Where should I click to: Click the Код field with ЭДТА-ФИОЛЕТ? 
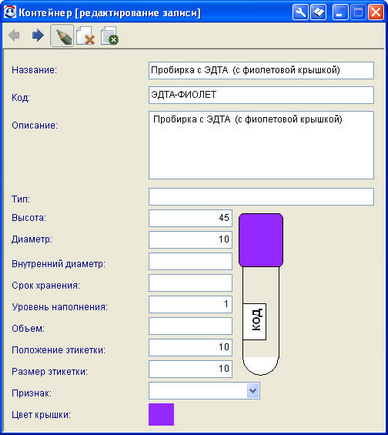click(x=261, y=95)
